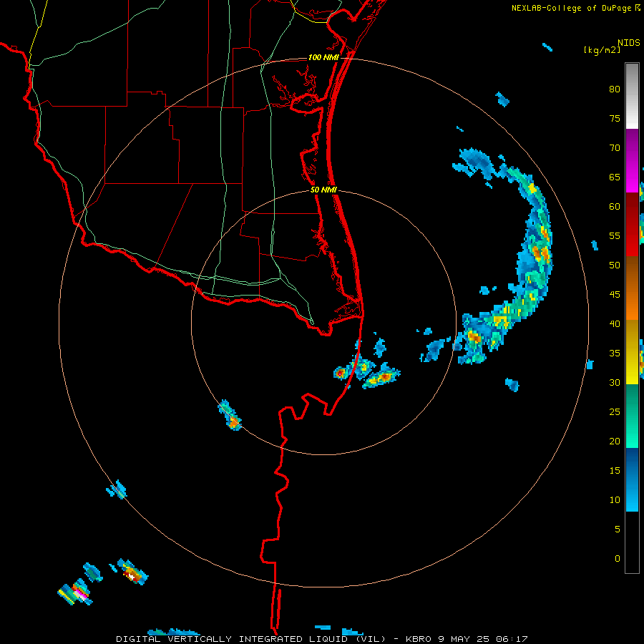Click the scale value 35

click(615, 353)
